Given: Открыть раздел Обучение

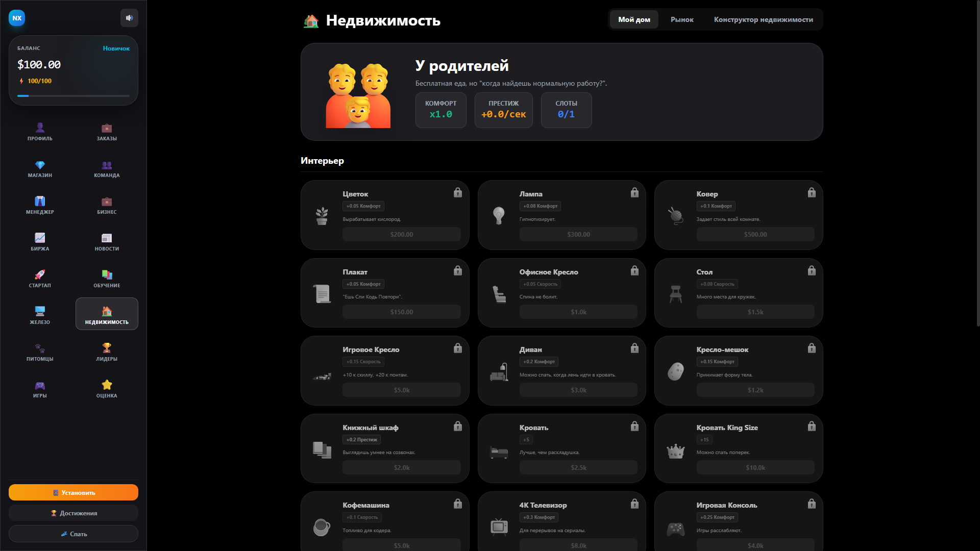Looking at the screenshot, I should point(107,278).
